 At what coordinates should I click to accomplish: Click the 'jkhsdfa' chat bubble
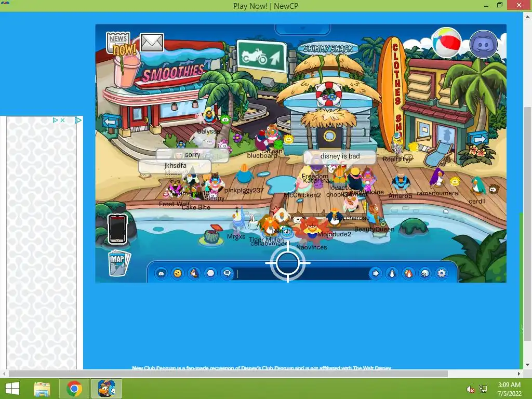pos(175,166)
